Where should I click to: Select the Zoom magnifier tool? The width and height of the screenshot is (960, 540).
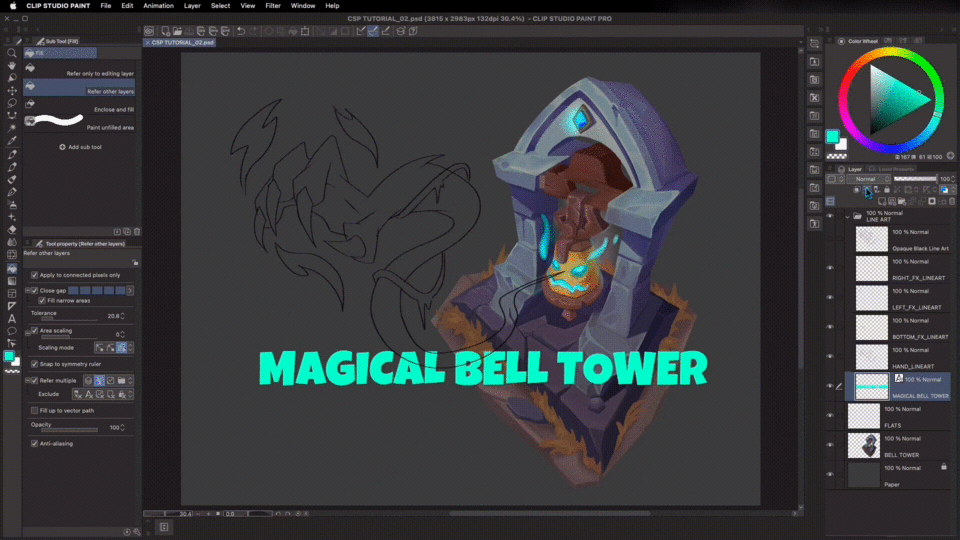coord(12,53)
